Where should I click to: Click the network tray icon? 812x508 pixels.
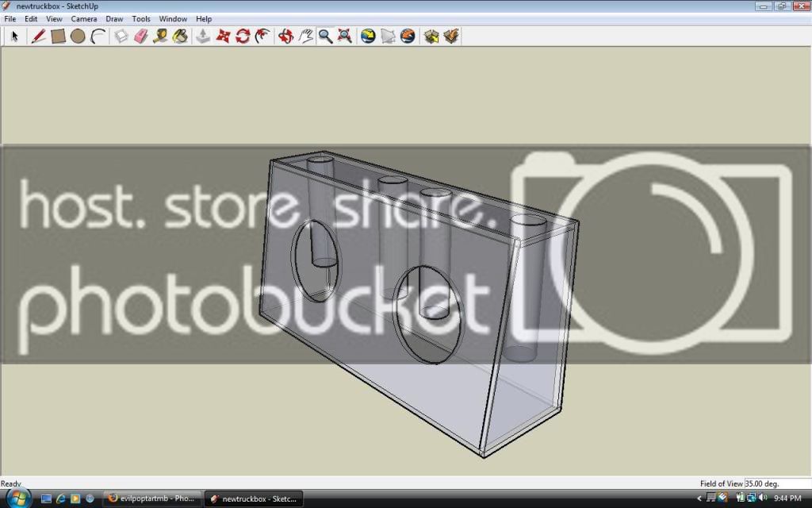point(752,498)
